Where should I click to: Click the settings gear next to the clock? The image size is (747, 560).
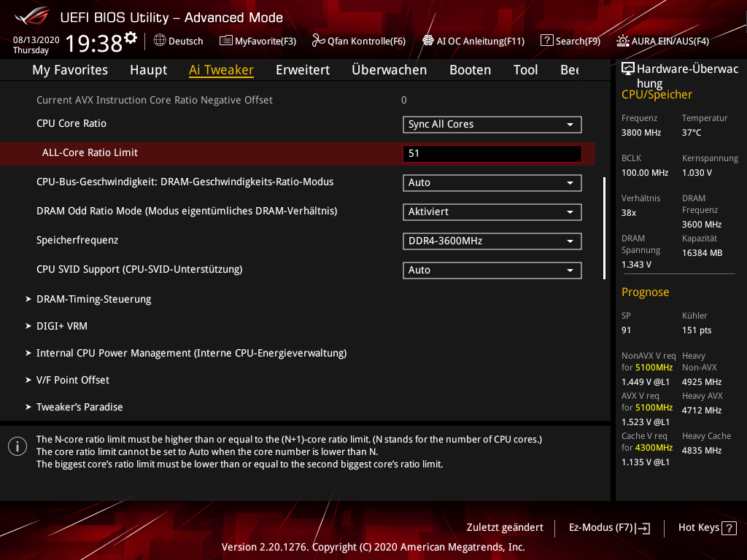(131, 38)
